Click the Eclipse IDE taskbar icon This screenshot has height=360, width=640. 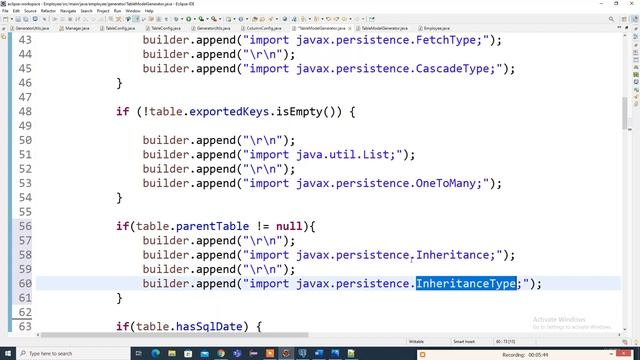point(286,353)
